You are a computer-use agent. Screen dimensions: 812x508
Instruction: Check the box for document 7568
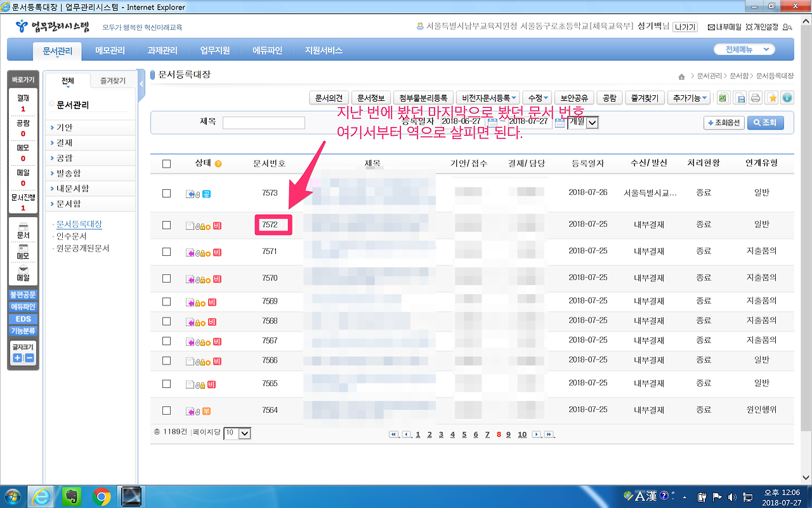click(x=167, y=321)
